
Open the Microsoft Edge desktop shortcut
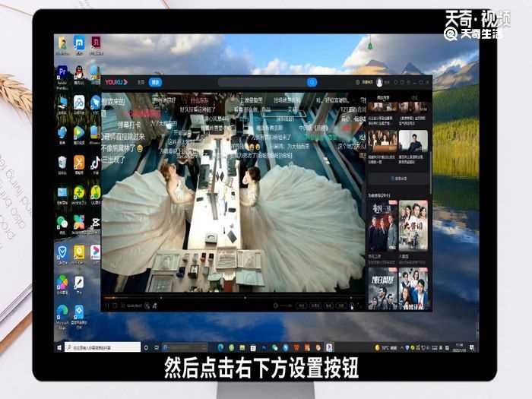pyautogui.click(x=62, y=312)
